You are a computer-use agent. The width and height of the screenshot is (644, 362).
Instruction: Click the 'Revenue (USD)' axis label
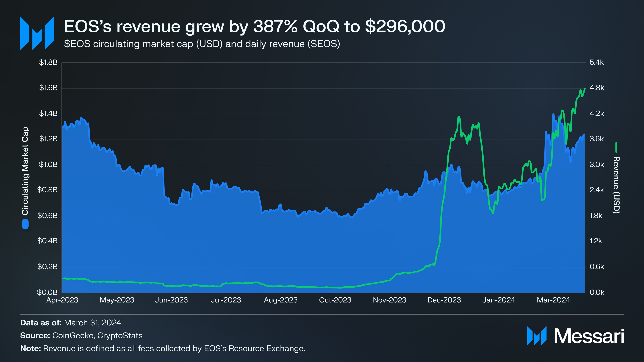[x=616, y=185]
